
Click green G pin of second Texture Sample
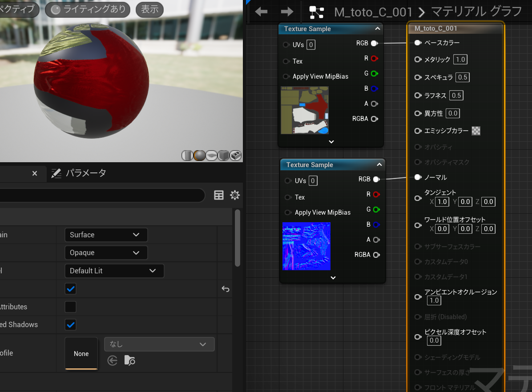[x=376, y=210]
